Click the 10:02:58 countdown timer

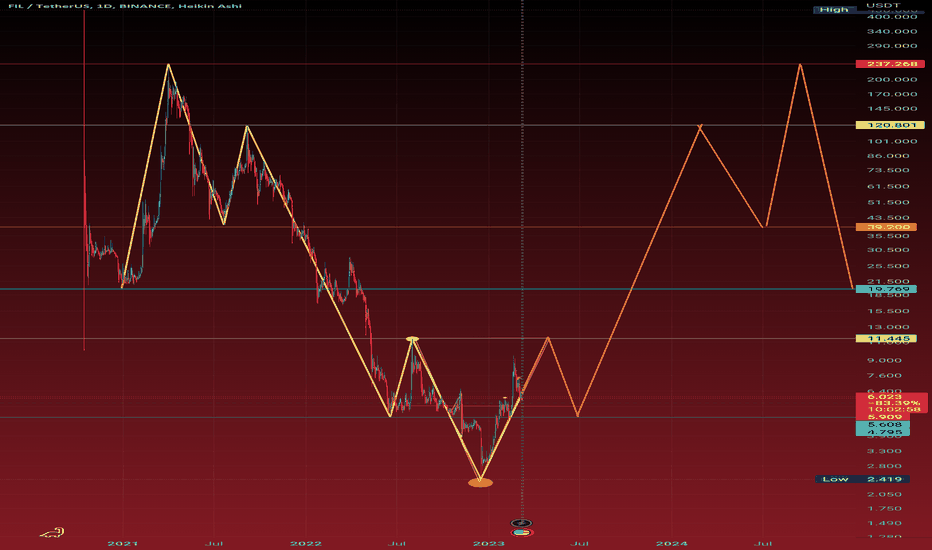pyautogui.click(x=894, y=410)
